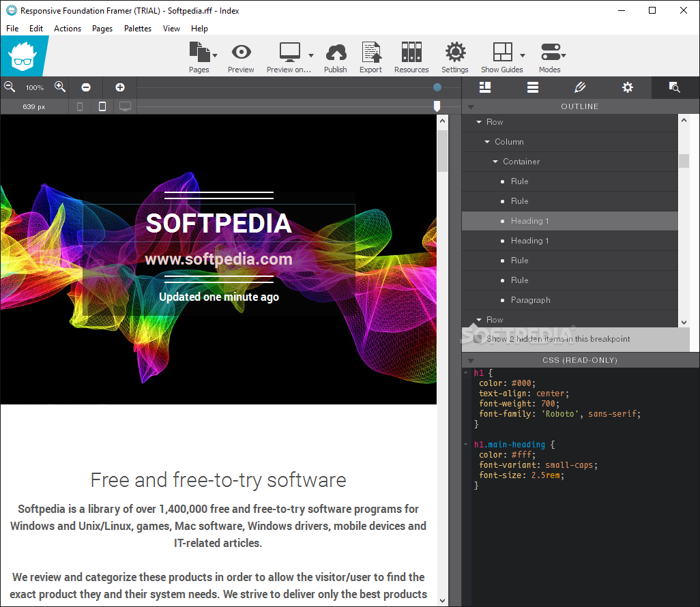This screenshot has height=607, width=700.
Task: Click the round plus breakpoint button
Action: [x=120, y=87]
